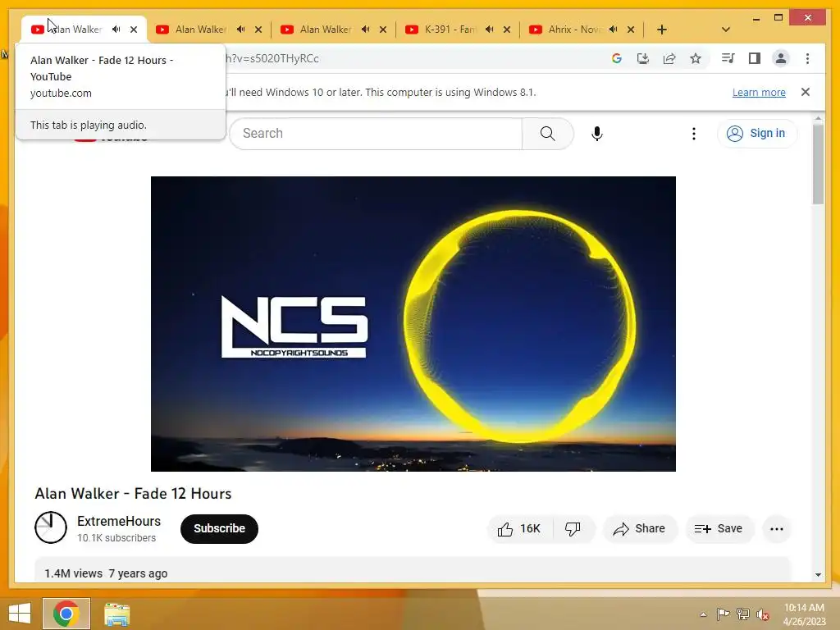
Task: Open the ExtremeHours channel avatar
Action: [51, 527]
